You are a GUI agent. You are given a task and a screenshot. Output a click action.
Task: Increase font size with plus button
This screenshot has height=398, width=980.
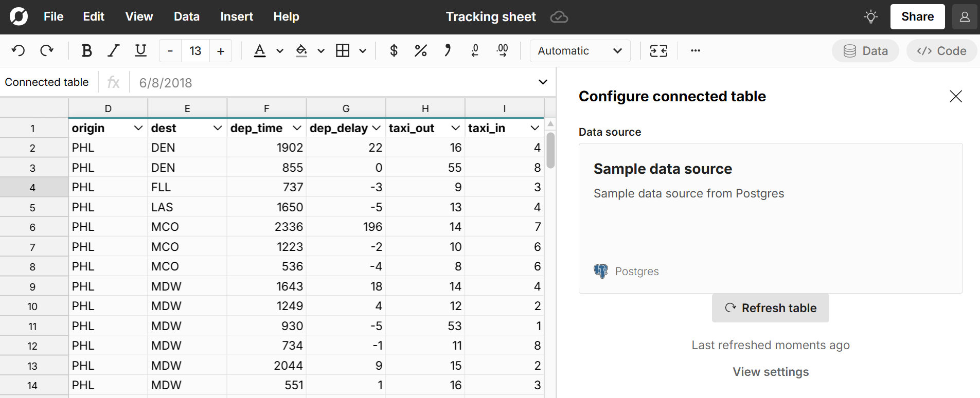click(221, 50)
